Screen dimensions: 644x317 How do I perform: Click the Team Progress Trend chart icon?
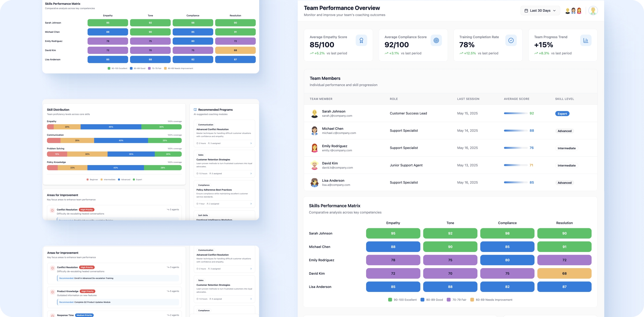point(586,40)
